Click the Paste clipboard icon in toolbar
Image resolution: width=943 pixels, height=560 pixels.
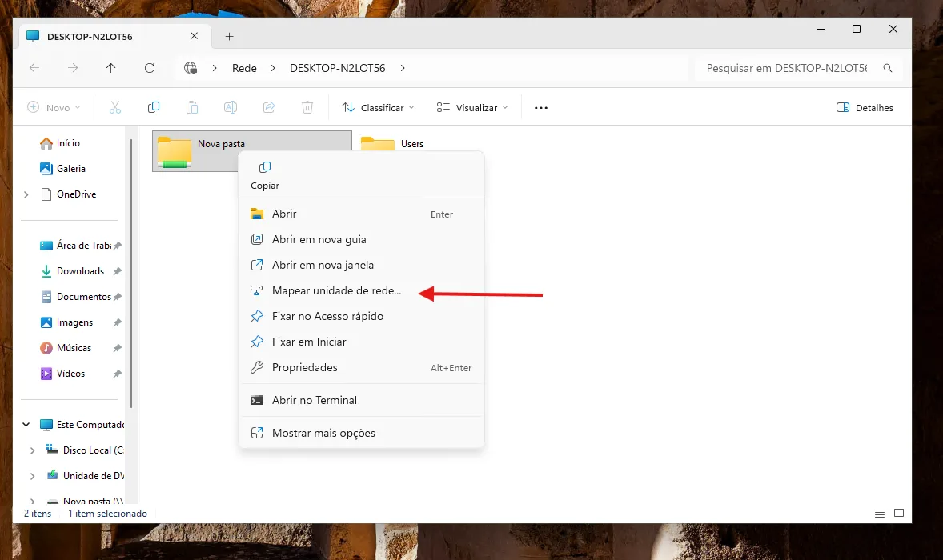tap(192, 107)
